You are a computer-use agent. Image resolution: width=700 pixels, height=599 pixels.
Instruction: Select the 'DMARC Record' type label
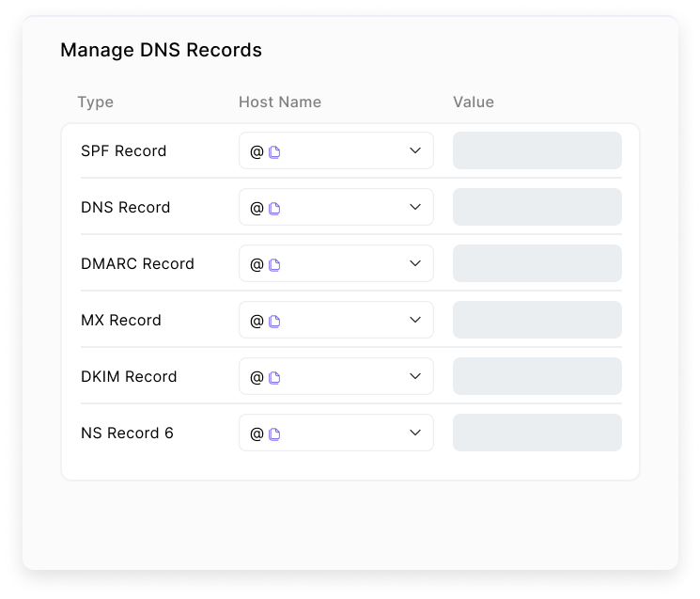pos(137,263)
